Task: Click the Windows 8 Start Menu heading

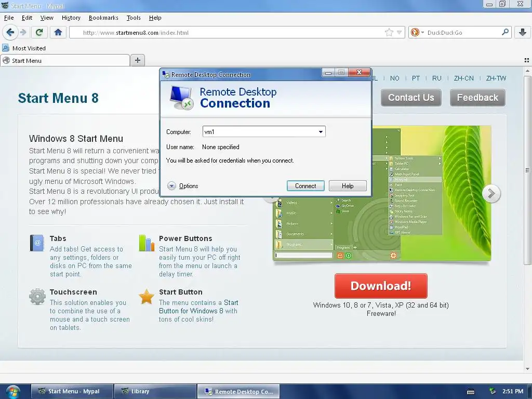Action: pyautogui.click(x=76, y=138)
